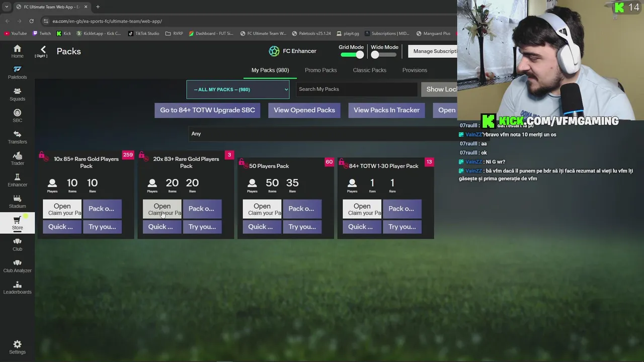Switch to Provisions tab
644x362 pixels.
pos(415,70)
